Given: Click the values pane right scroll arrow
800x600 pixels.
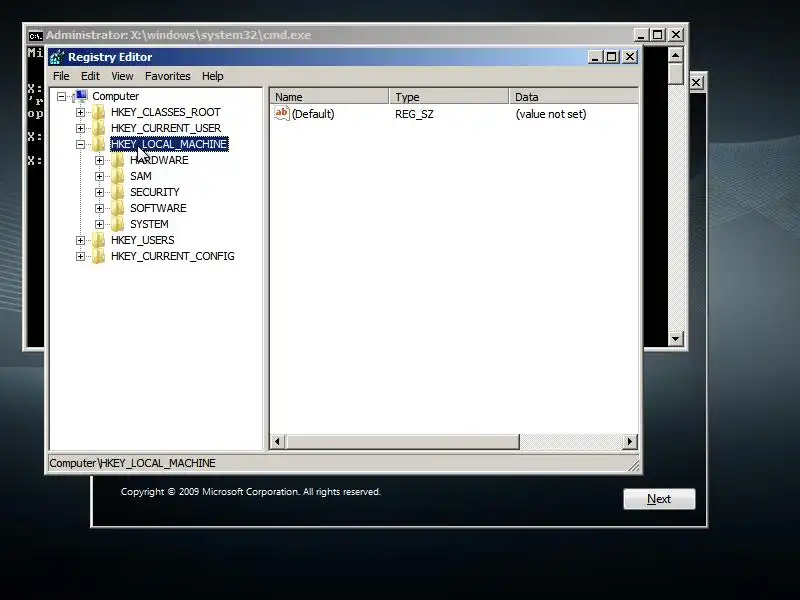Looking at the screenshot, I should (x=630, y=441).
